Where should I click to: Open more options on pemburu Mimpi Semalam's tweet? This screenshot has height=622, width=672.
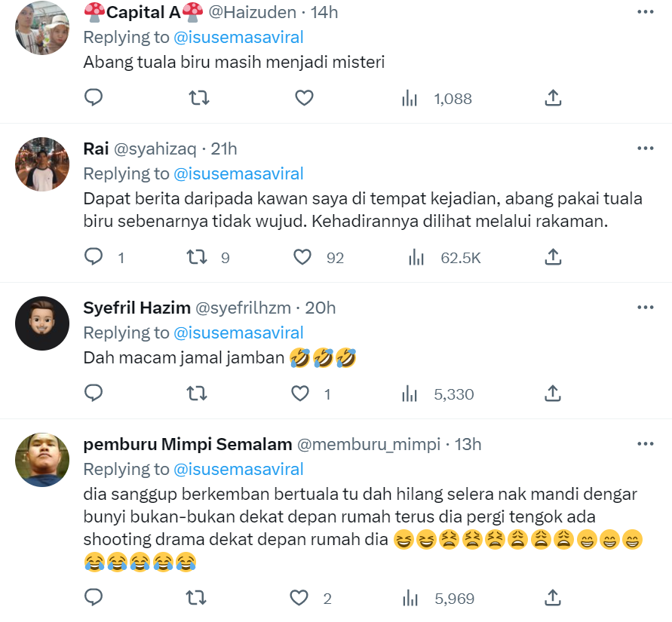click(x=645, y=444)
